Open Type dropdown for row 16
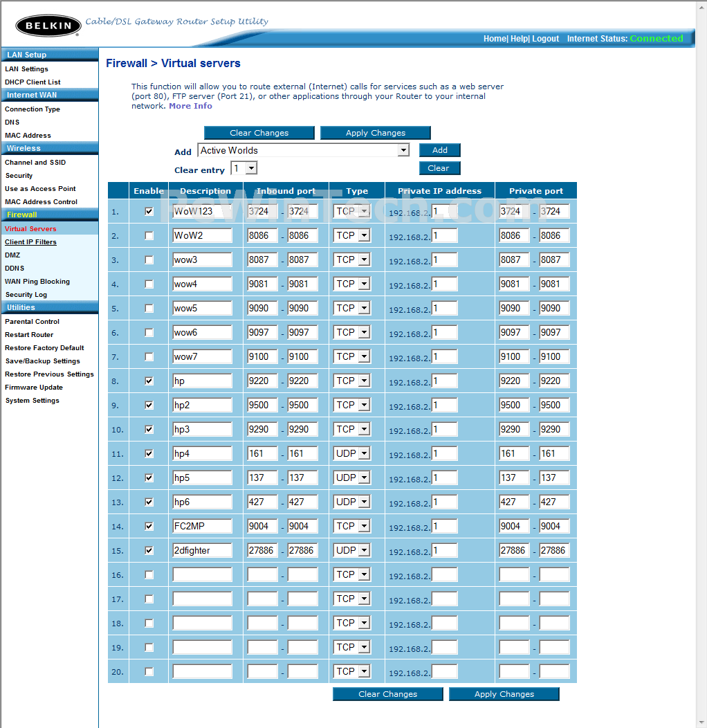 [352, 574]
